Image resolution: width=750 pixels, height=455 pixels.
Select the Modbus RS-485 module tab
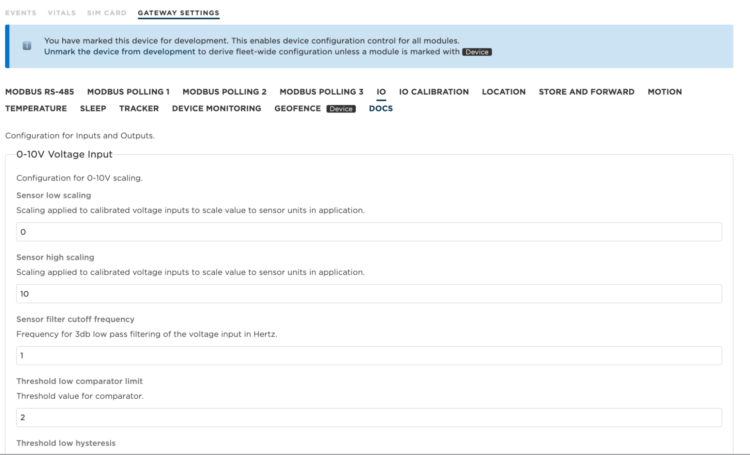point(39,92)
